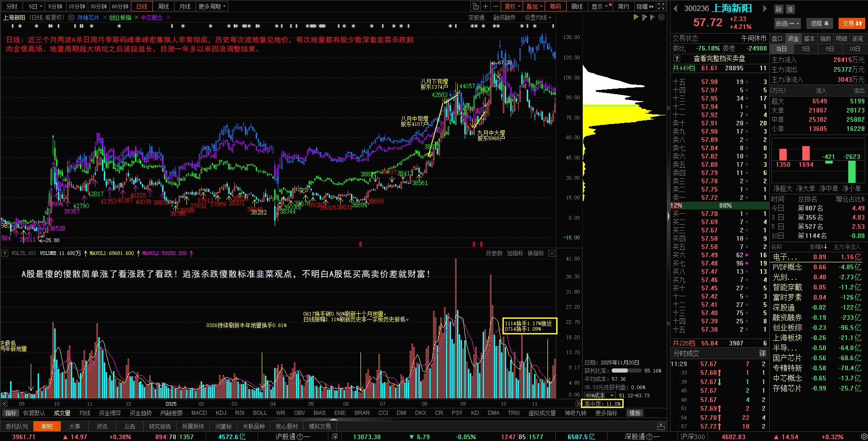Open the 交易 trade button
Viewport: 868px width, 441px height.
tap(852, 23)
